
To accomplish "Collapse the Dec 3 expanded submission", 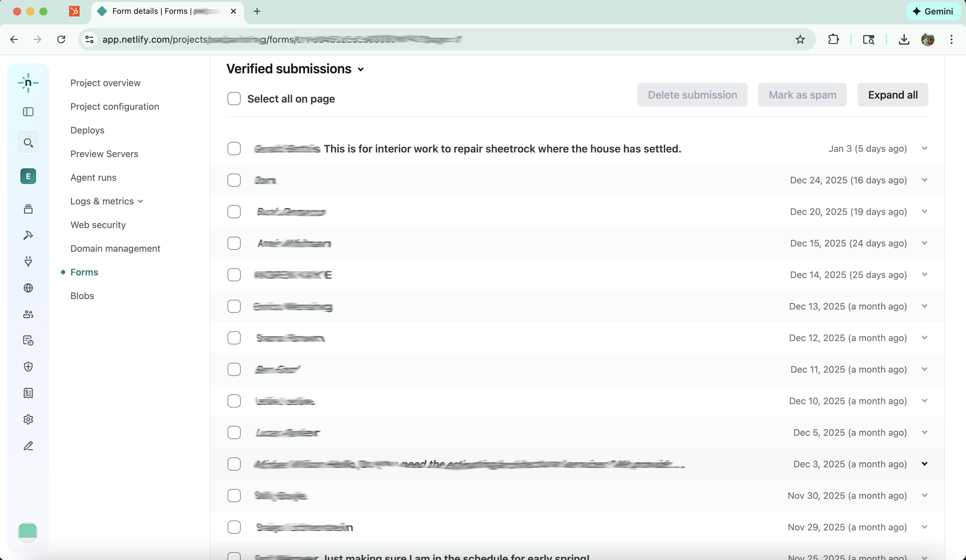I will 925,464.
